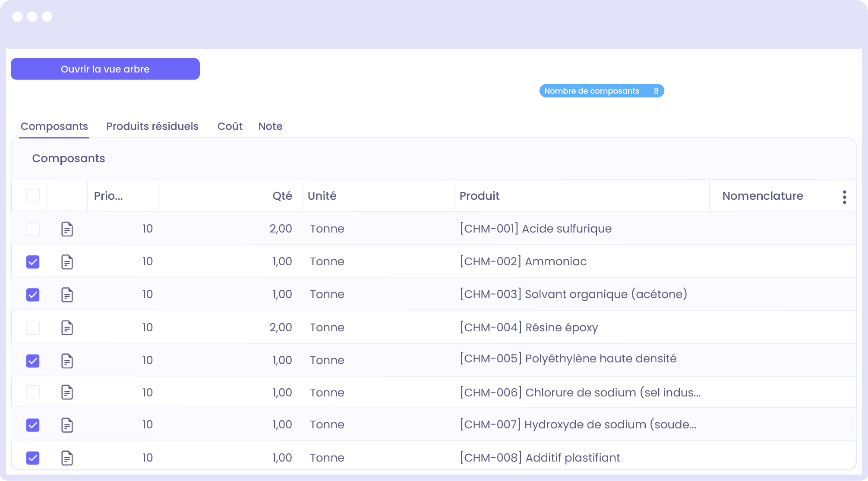
Task: Open document icon for Solvant organique row
Action: pos(67,295)
